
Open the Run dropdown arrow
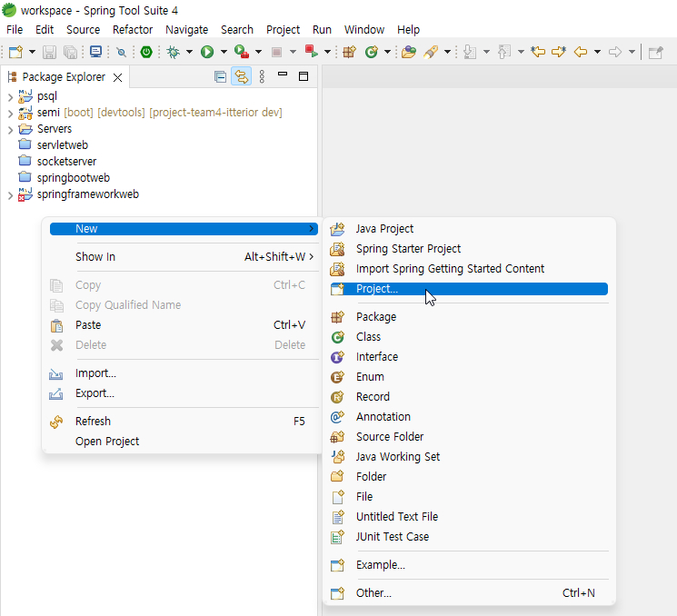tap(224, 52)
